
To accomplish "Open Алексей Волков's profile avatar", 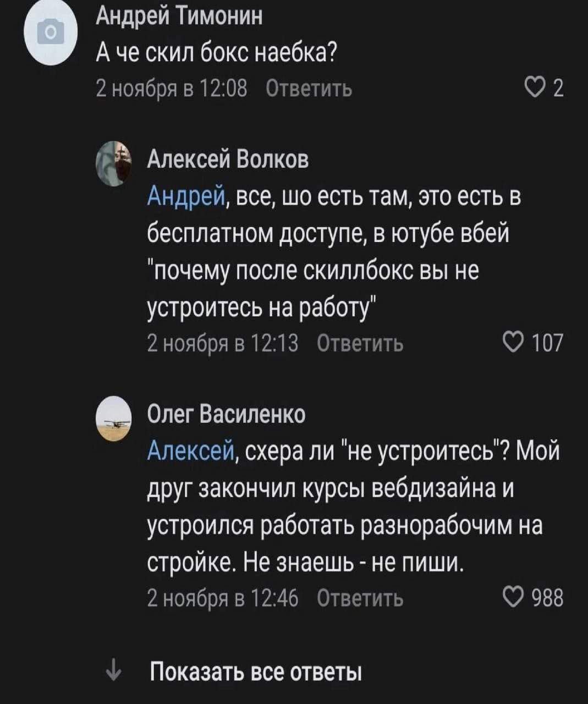I will pyautogui.click(x=115, y=162).
